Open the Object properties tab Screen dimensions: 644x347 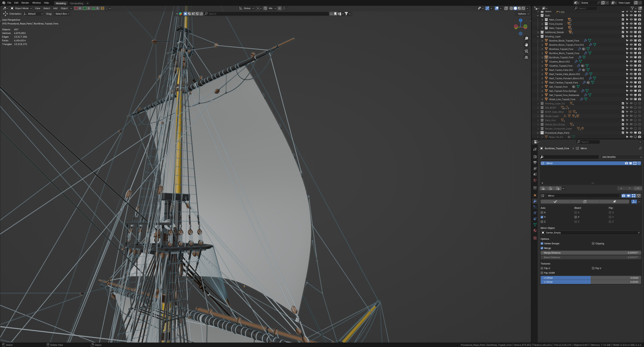coord(535,195)
